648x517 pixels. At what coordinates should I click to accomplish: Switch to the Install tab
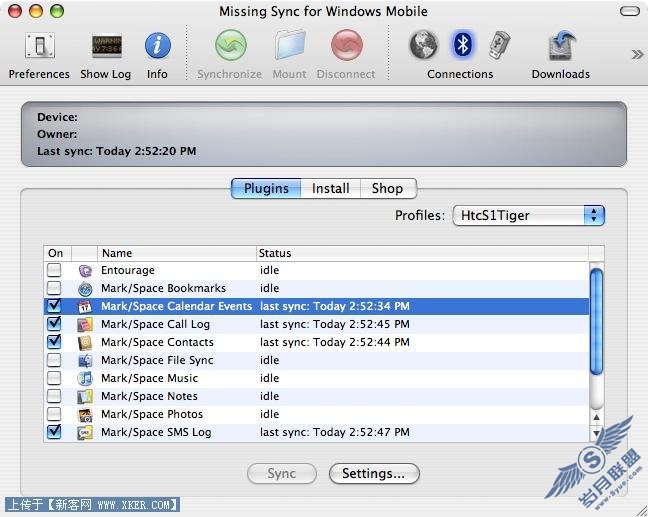(331, 188)
